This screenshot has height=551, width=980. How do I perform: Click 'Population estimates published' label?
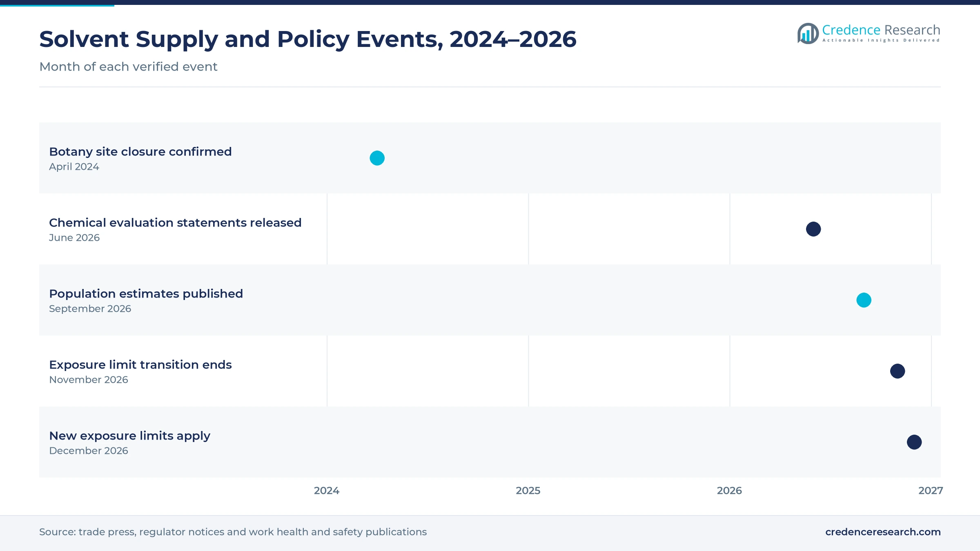(x=146, y=294)
